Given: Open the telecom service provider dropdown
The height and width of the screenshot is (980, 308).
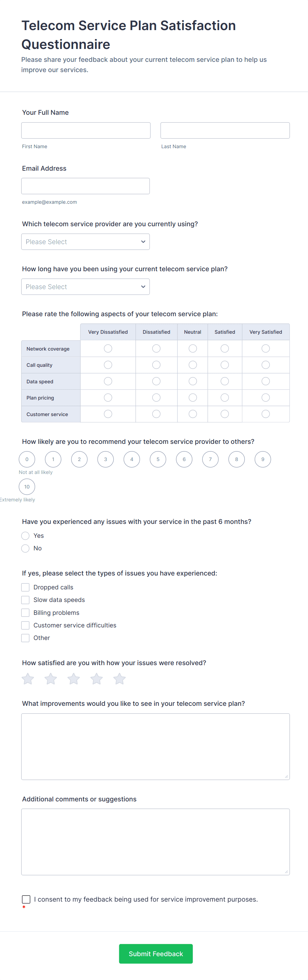Looking at the screenshot, I should (85, 241).
